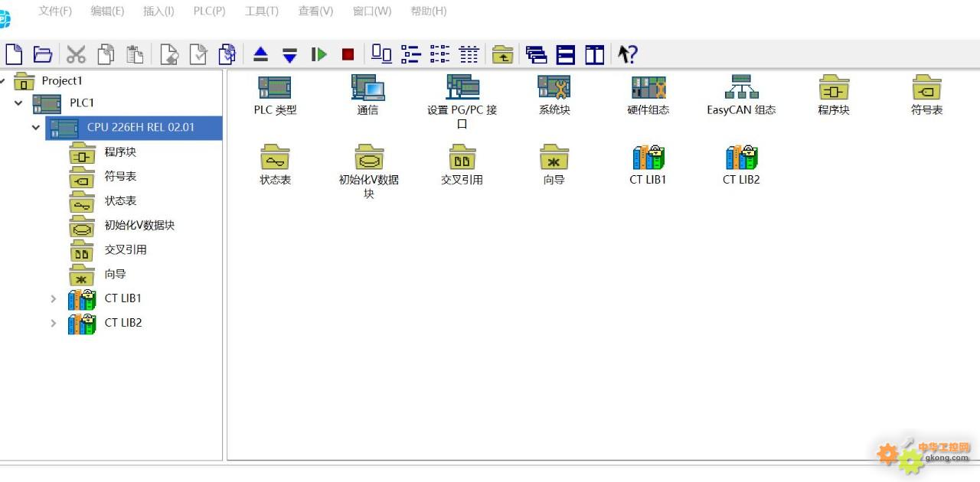This screenshot has height=482, width=980.
Task: Select 程序块 in the project tree
Action: point(120,151)
